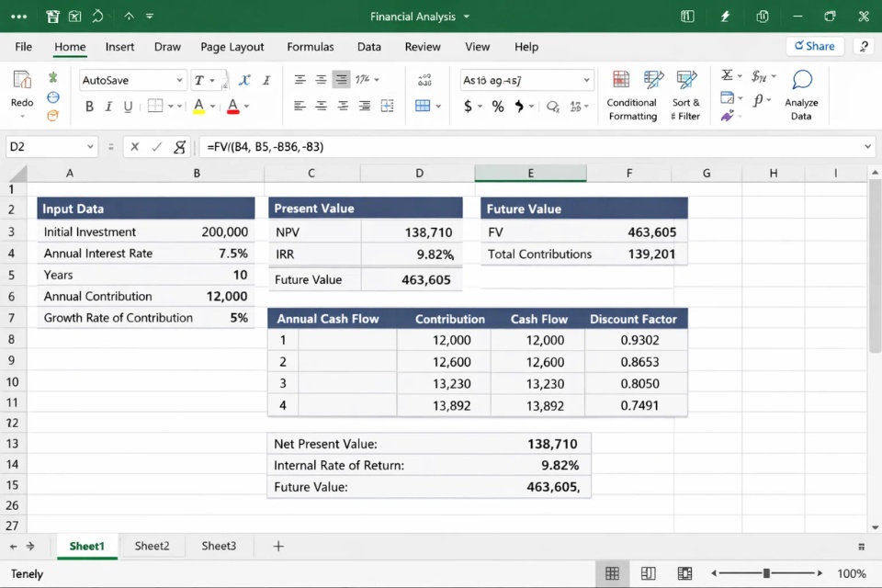This screenshot has width=882, height=588.
Task: Apply bold formatting to selection
Action: point(89,107)
